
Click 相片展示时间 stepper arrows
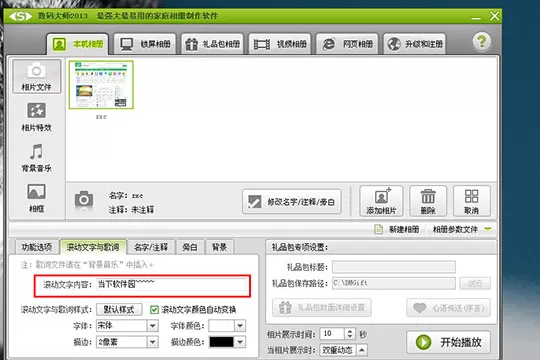click(350, 333)
